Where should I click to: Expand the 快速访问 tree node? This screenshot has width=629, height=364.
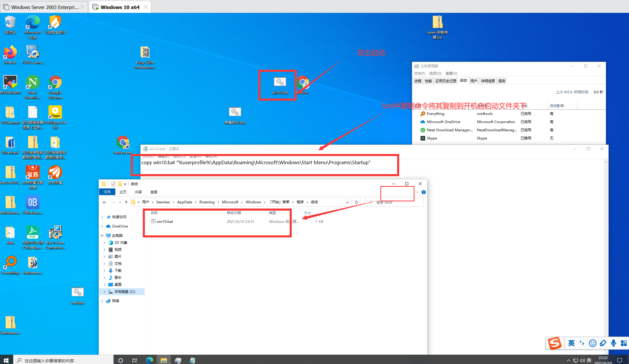coord(102,217)
